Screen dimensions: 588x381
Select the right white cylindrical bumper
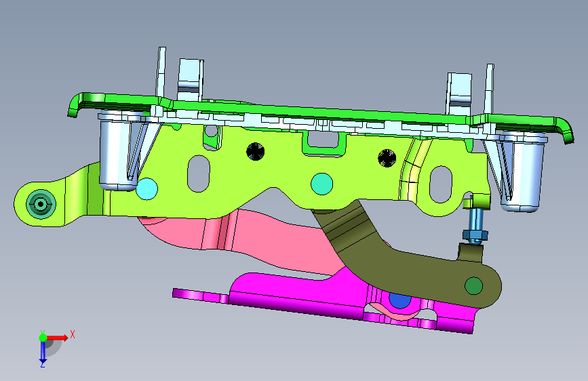click(525, 171)
